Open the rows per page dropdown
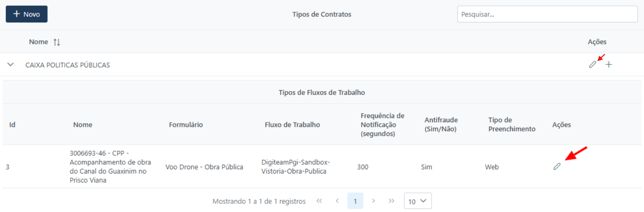 [x=418, y=201]
